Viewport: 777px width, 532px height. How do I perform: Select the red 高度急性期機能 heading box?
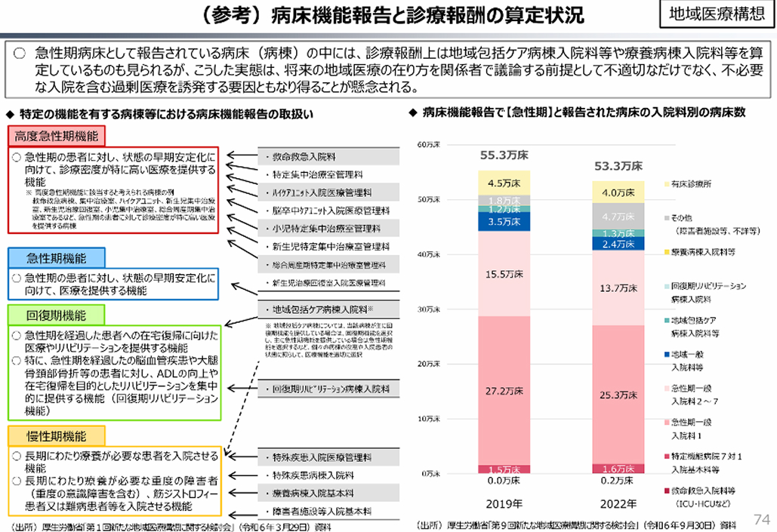tap(57, 136)
